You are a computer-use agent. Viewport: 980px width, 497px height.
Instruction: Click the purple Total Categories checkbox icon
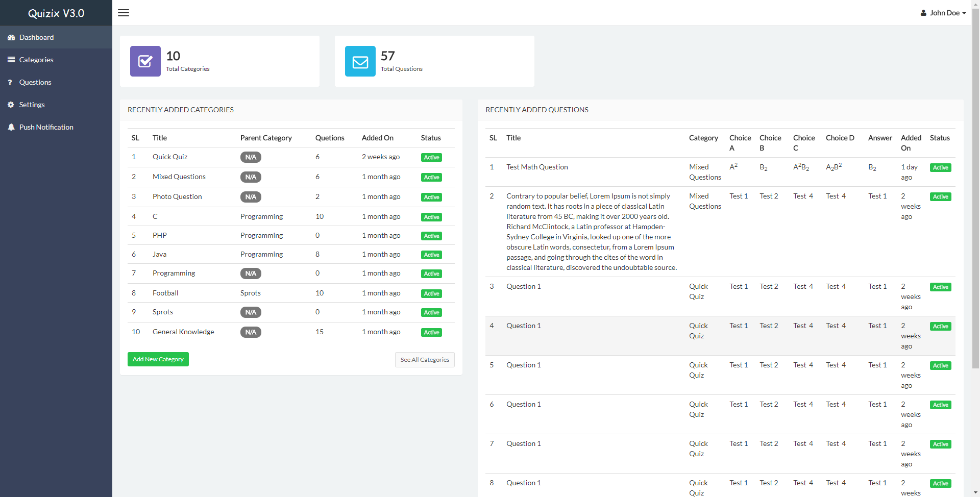(x=145, y=61)
